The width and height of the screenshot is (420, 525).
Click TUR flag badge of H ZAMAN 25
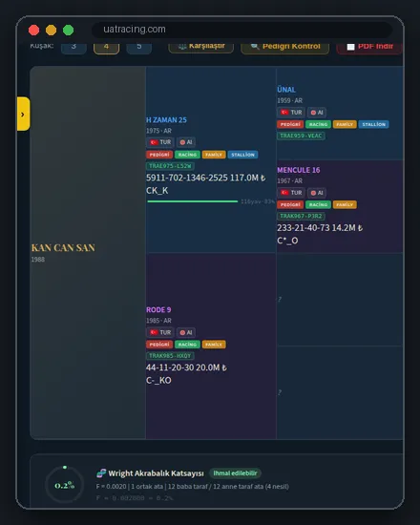[160, 142]
